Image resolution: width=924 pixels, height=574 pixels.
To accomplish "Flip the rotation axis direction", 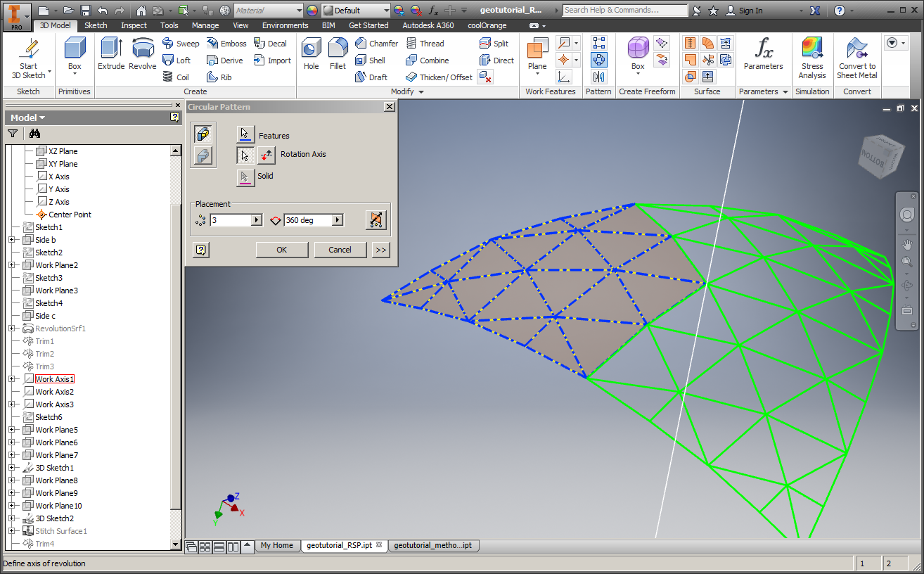I will click(x=267, y=155).
